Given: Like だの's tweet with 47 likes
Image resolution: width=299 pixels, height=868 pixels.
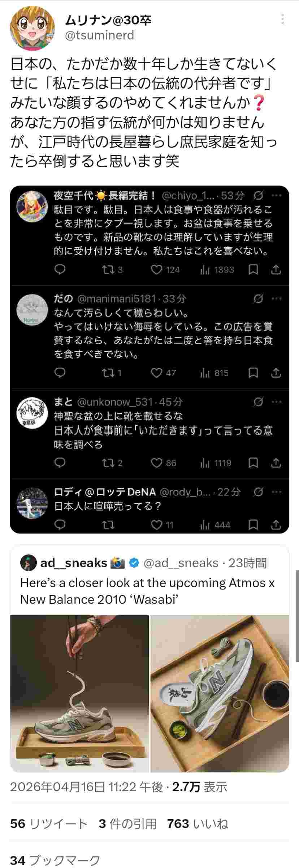Looking at the screenshot, I should pyautogui.click(x=157, y=373).
